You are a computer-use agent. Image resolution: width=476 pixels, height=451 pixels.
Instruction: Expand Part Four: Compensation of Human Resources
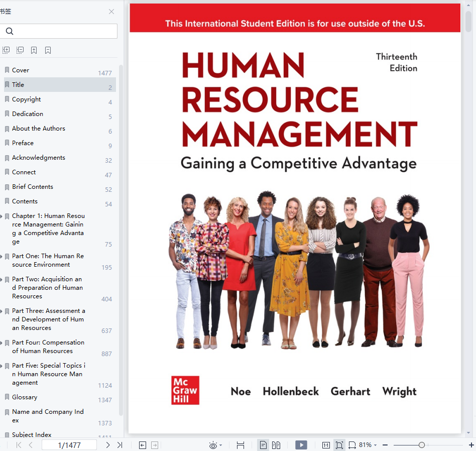(1, 343)
